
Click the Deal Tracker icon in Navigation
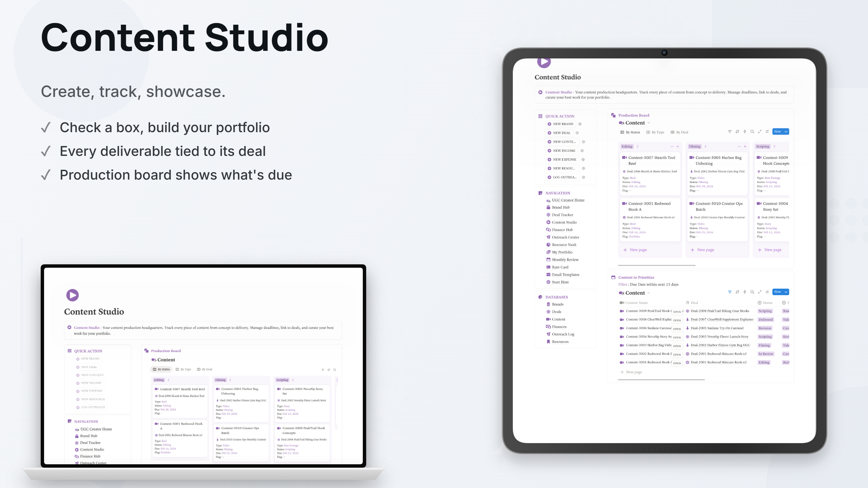pos(548,215)
